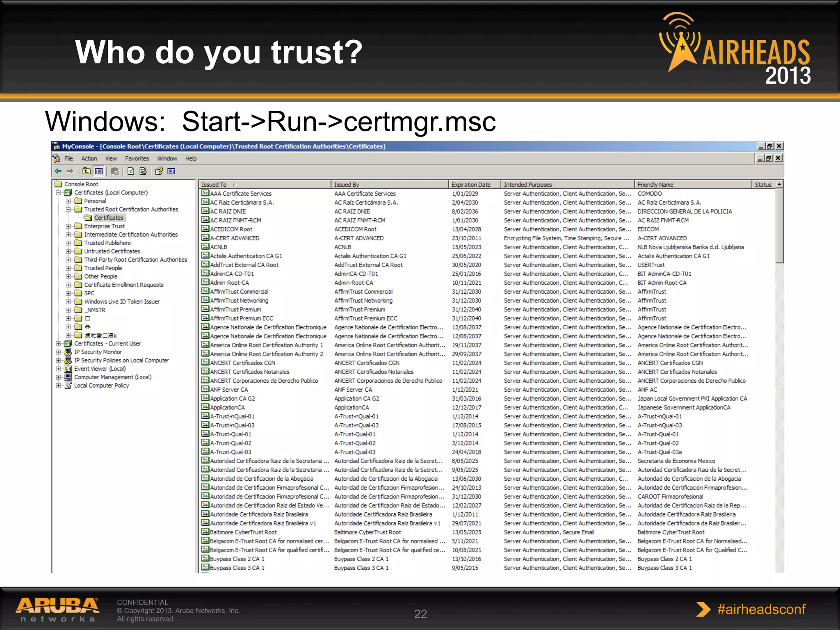
Task: Click the MyConsole title bar system icon
Action: 56,146
